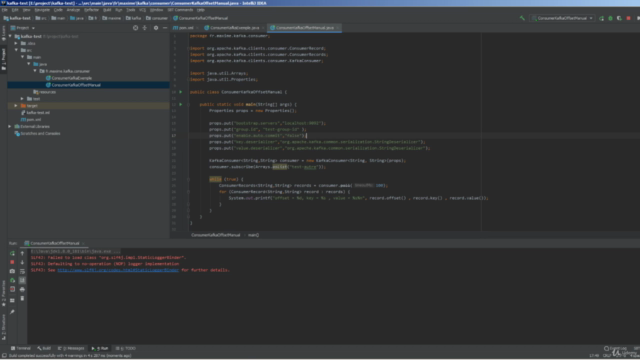
Task: Open the Learn side tool window tab
Action: point(4,33)
